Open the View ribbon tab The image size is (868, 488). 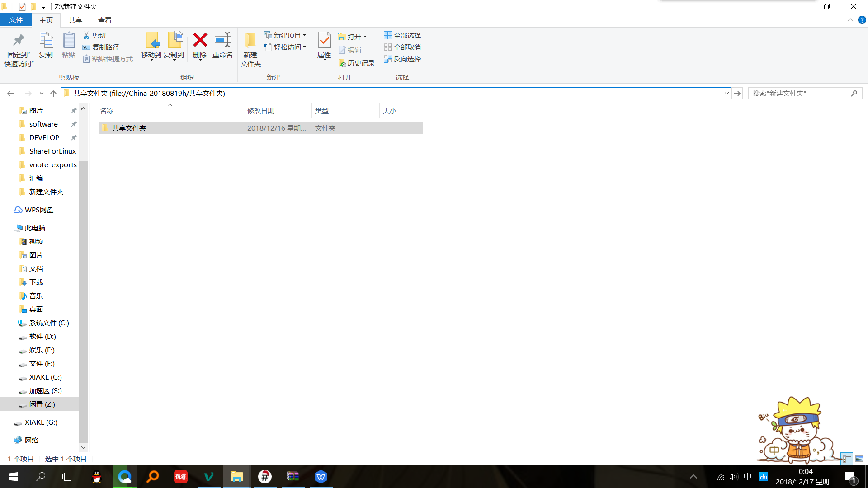click(x=104, y=20)
